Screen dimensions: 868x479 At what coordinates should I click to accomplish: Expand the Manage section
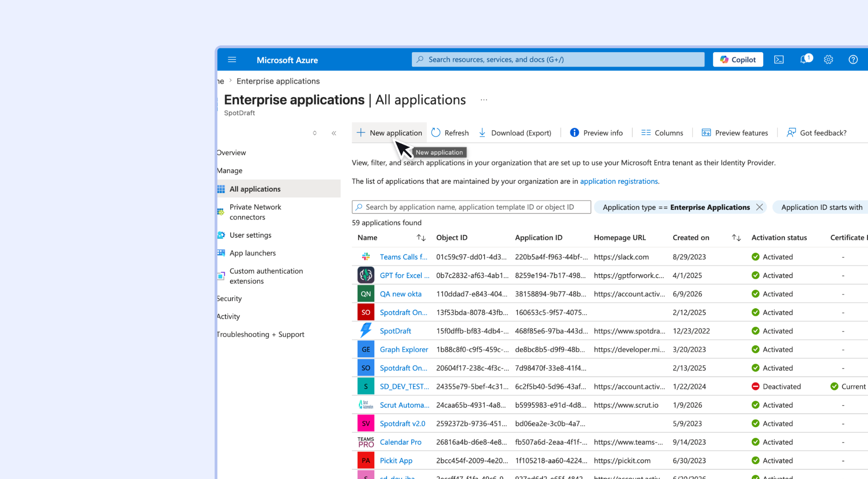click(x=230, y=170)
